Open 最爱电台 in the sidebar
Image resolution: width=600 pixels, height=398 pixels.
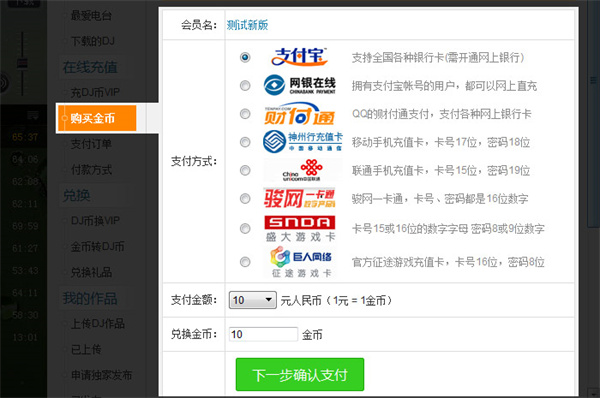tap(91, 16)
